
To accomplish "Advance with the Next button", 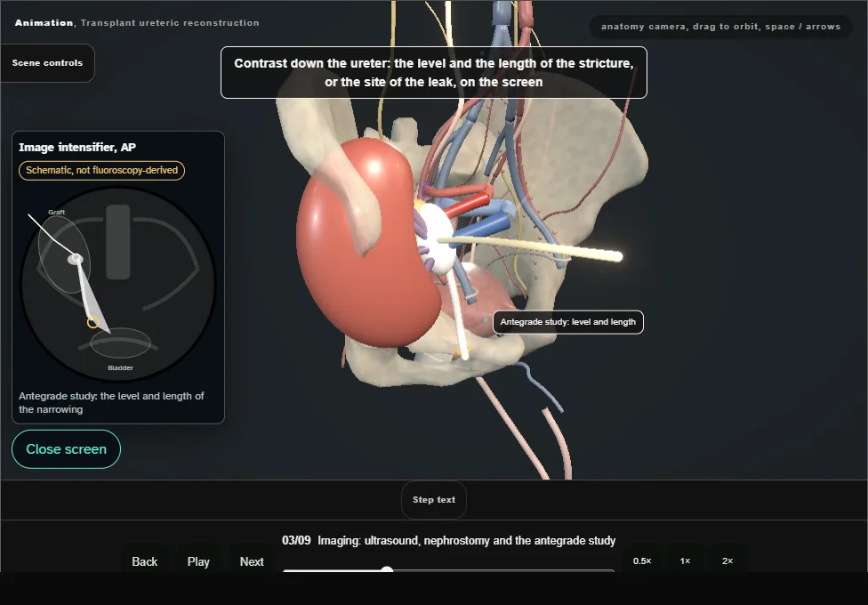I will (x=252, y=561).
